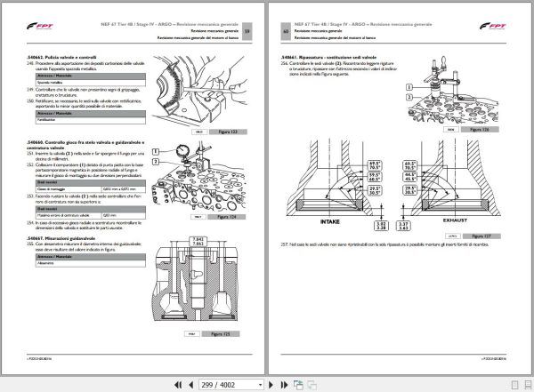Click callout number 2 in Figura 124
The image size is (534, 392).
155,162
